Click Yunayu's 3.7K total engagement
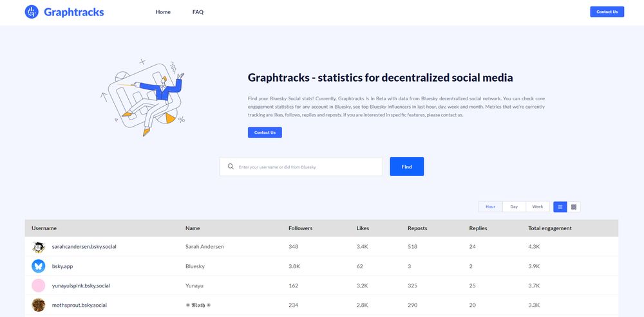This screenshot has width=644, height=317. click(534, 285)
